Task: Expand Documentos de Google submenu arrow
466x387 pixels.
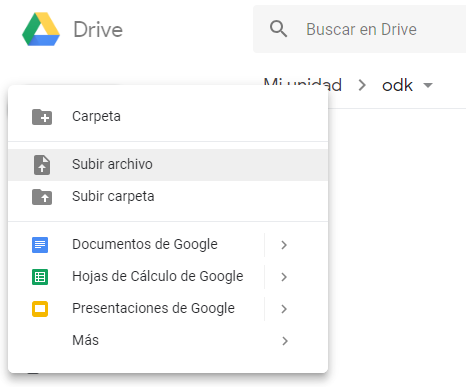Action: pos(284,245)
